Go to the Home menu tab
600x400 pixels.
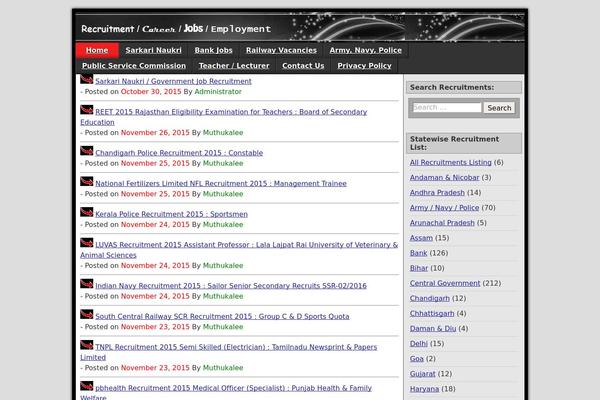[x=97, y=50]
